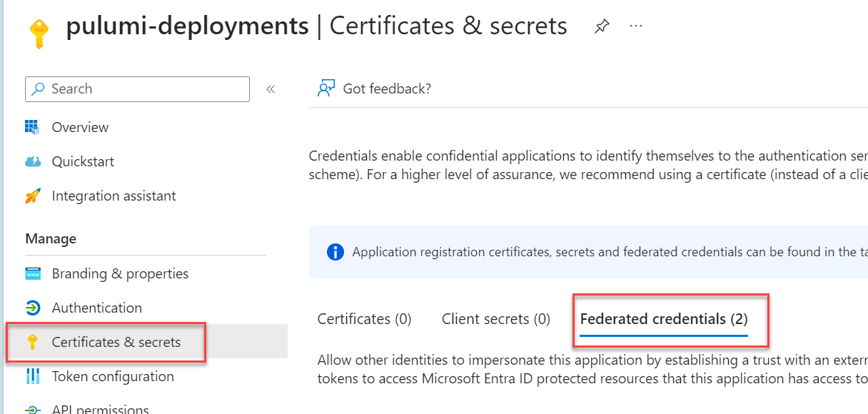Viewport: 868px width, 414px height.
Task: Click the Token configuration bars icon
Action: [33, 376]
